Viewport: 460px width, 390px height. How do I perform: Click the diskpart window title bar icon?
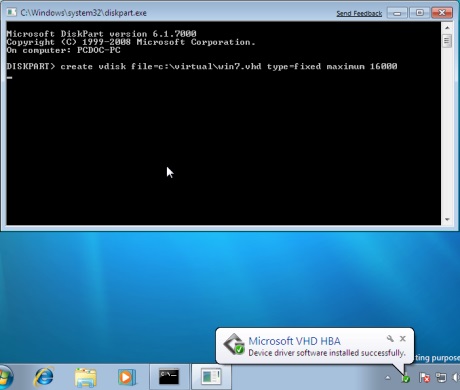click(12, 12)
